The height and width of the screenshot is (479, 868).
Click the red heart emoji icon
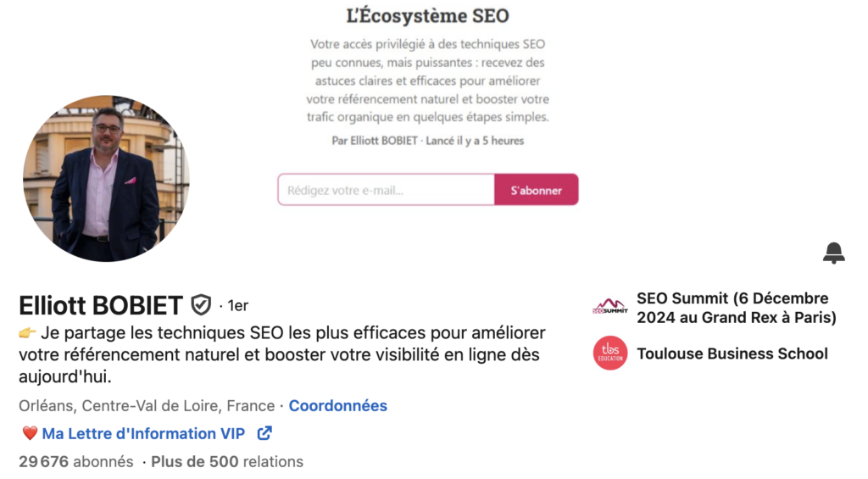30,433
